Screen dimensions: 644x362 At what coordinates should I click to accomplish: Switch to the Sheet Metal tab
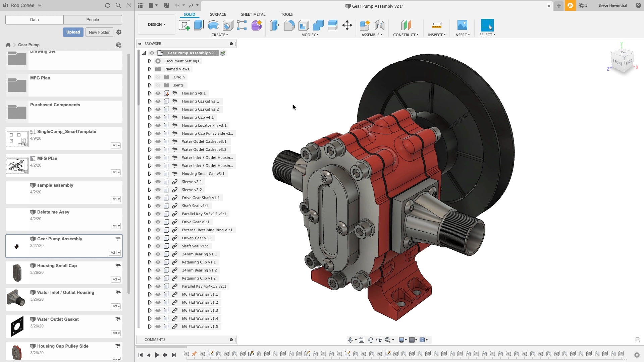point(253,14)
